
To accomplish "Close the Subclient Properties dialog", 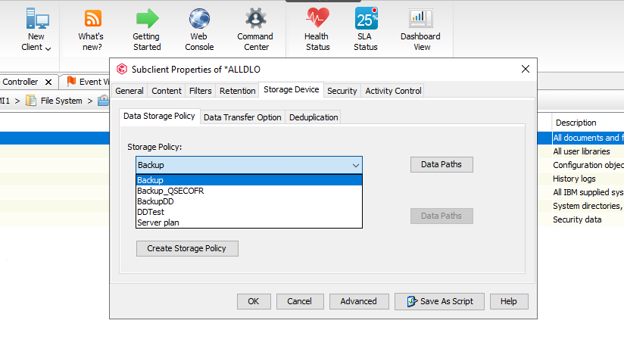I will tap(526, 69).
